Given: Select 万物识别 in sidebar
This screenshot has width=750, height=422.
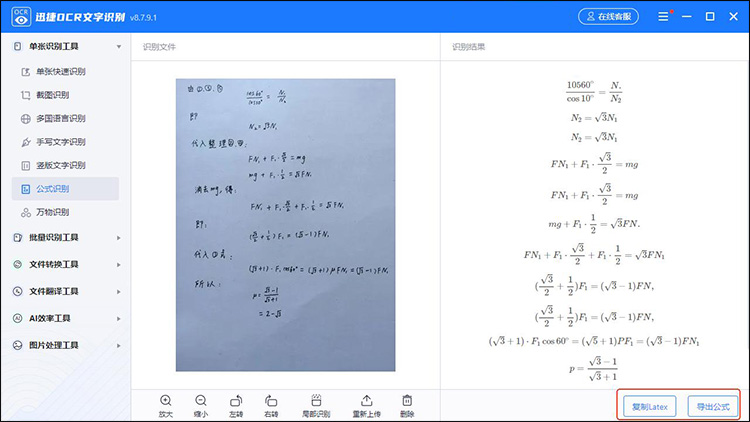Looking at the screenshot, I should click(x=66, y=212).
